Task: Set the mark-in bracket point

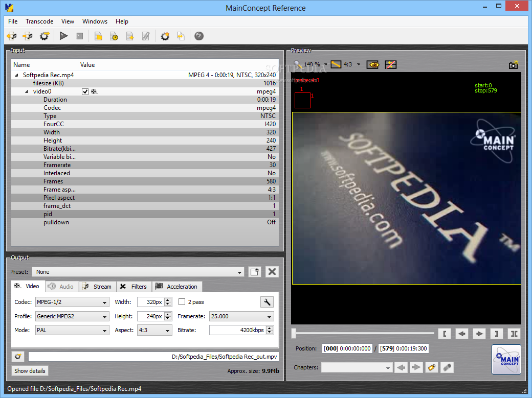Action: coord(445,334)
